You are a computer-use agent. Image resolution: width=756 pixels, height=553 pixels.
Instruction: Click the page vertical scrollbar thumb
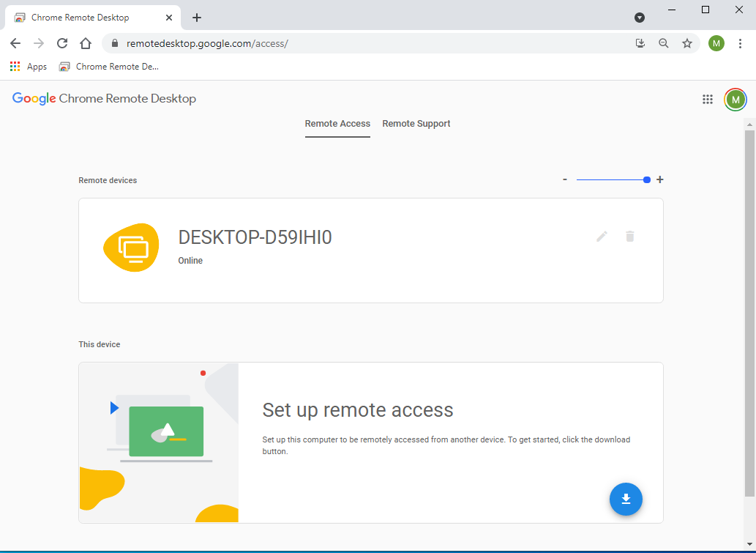[x=749, y=313]
